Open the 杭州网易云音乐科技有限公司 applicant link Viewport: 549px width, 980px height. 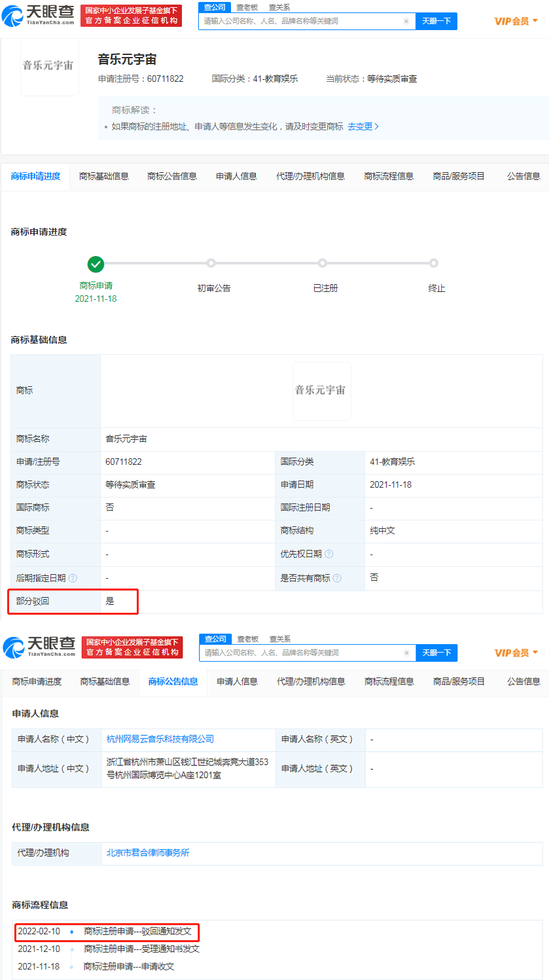(160, 739)
